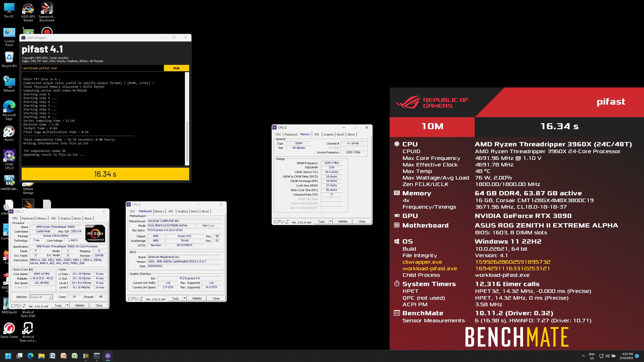Click the CPU-Z taskbar icon
This screenshot has height=362, width=644.
pyautogui.click(x=108, y=356)
